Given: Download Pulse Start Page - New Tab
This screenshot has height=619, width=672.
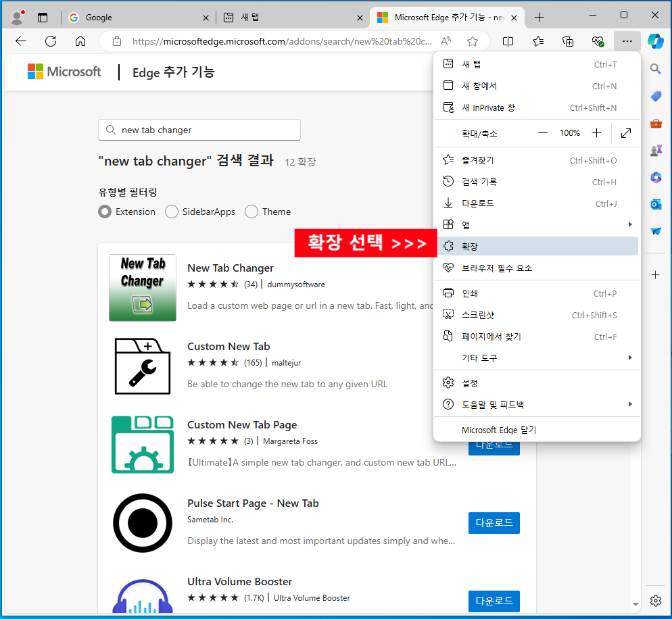Looking at the screenshot, I should click(494, 522).
